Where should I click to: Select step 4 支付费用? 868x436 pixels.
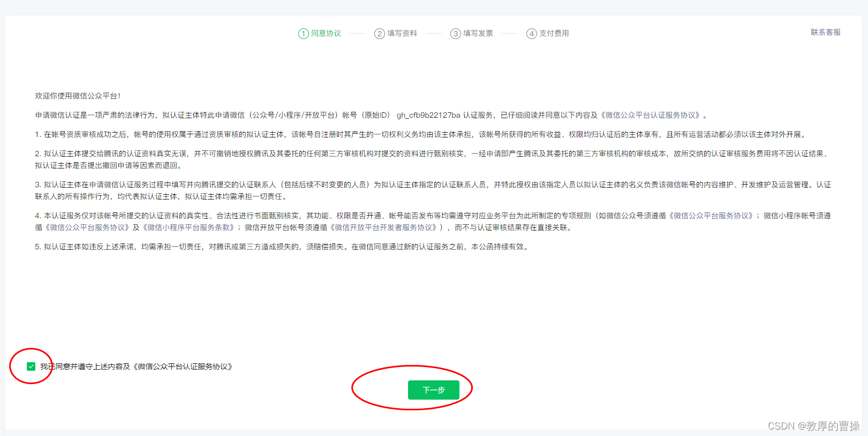point(548,34)
